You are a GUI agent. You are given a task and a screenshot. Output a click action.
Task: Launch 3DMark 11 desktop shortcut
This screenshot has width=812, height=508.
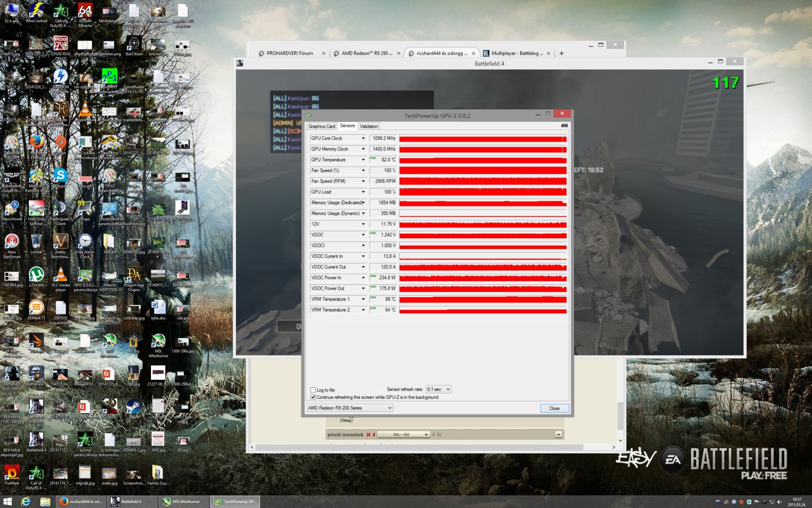(36, 310)
